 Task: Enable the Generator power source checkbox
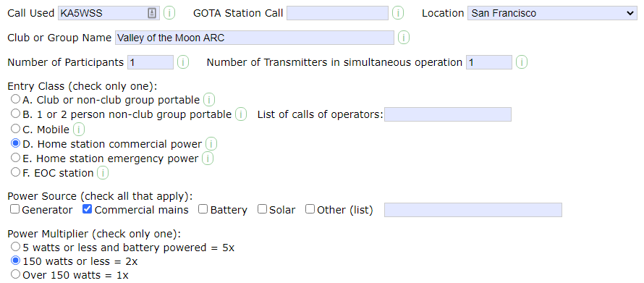click(x=14, y=209)
